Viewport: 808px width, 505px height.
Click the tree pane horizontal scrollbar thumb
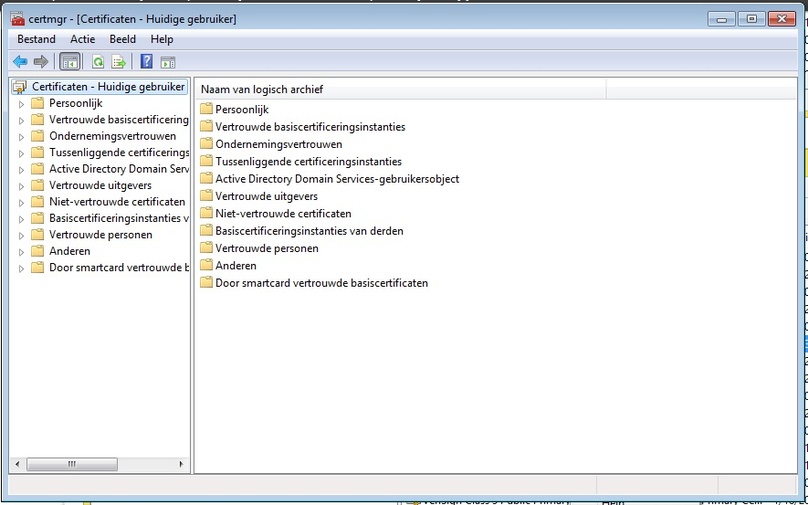pyautogui.click(x=72, y=464)
